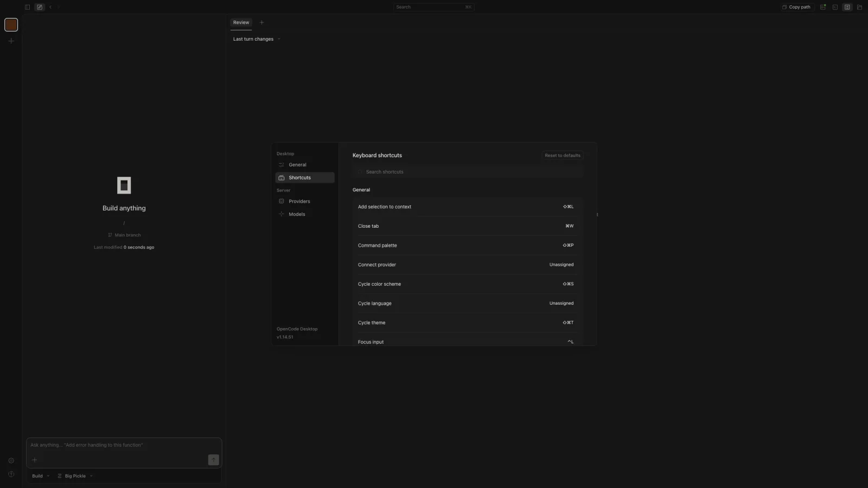This screenshot has width=868, height=488.
Task: Open settings gear at bottom left
Action: pos(11,461)
